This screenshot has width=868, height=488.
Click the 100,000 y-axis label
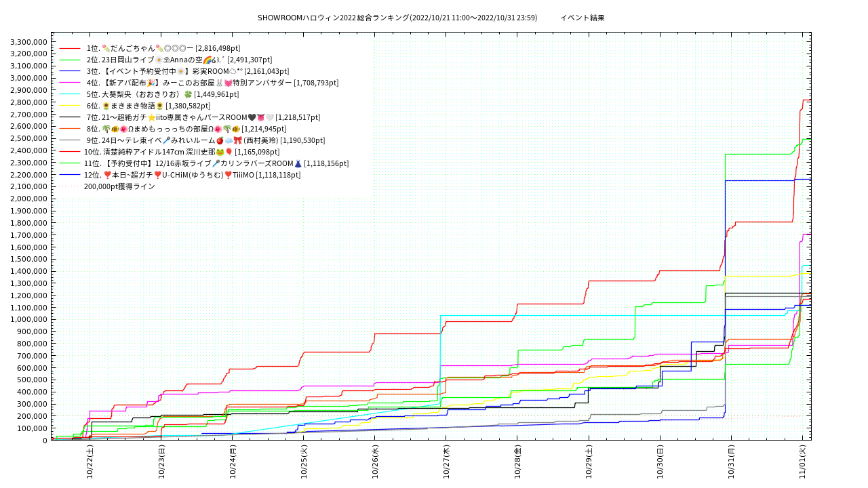(32, 428)
